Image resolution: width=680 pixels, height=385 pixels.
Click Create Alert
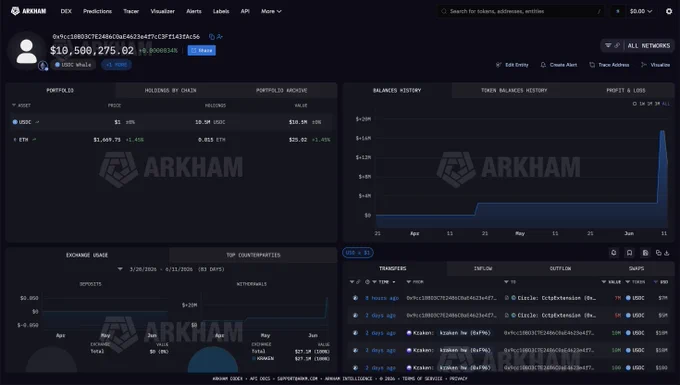559,65
